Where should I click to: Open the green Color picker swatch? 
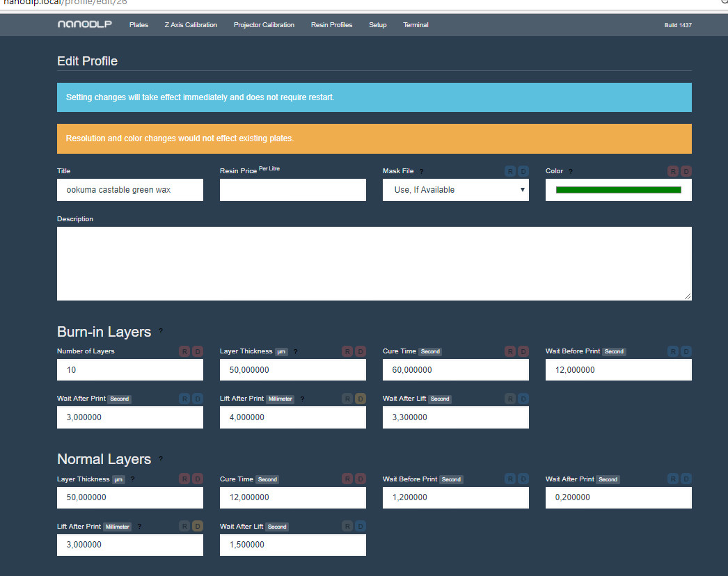click(619, 190)
